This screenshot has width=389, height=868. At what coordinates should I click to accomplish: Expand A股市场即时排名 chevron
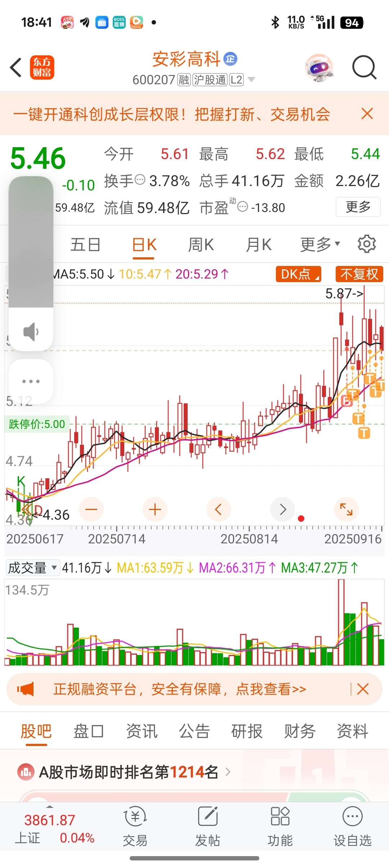tap(228, 772)
